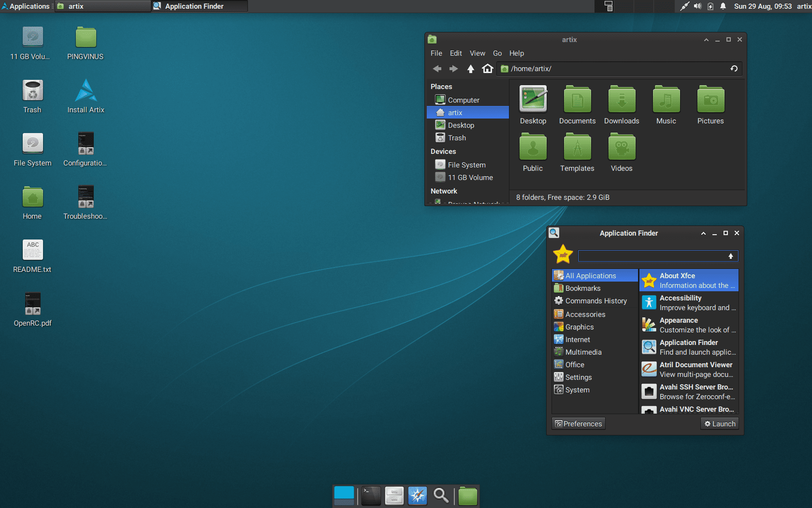Open the Application Finder magnifier in the dock
812x508 pixels.
[x=441, y=495]
